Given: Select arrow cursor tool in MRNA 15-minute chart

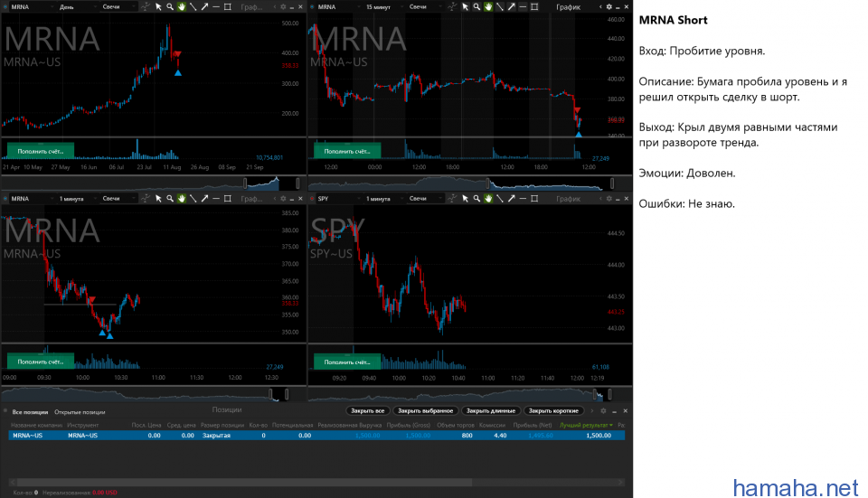Looking at the screenshot, I should pyautogui.click(x=465, y=6).
